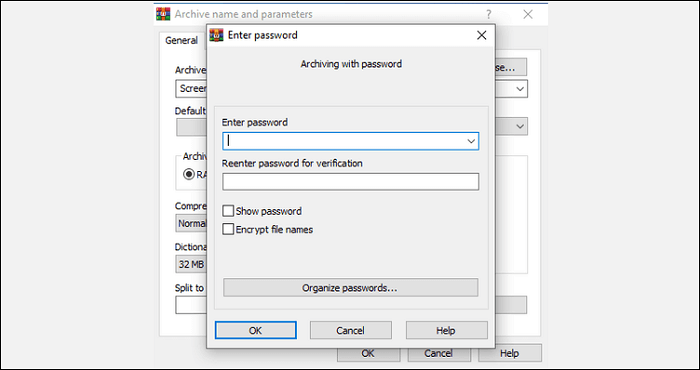The height and width of the screenshot is (370, 700).
Task: Click Organize passwords button
Action: click(x=350, y=288)
